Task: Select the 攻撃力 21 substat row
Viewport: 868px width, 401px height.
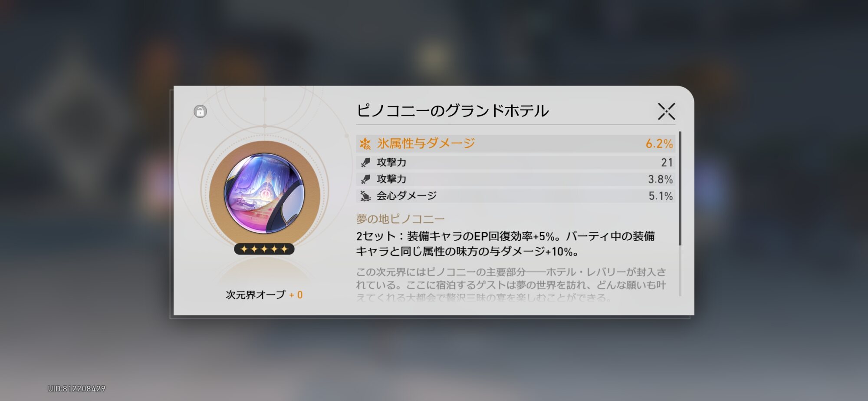Action: (516, 162)
